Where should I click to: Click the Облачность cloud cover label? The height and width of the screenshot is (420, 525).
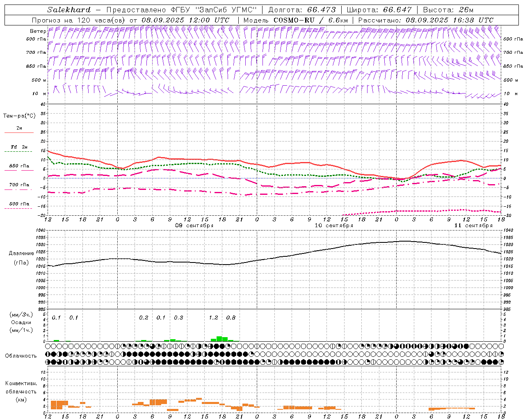(21, 356)
